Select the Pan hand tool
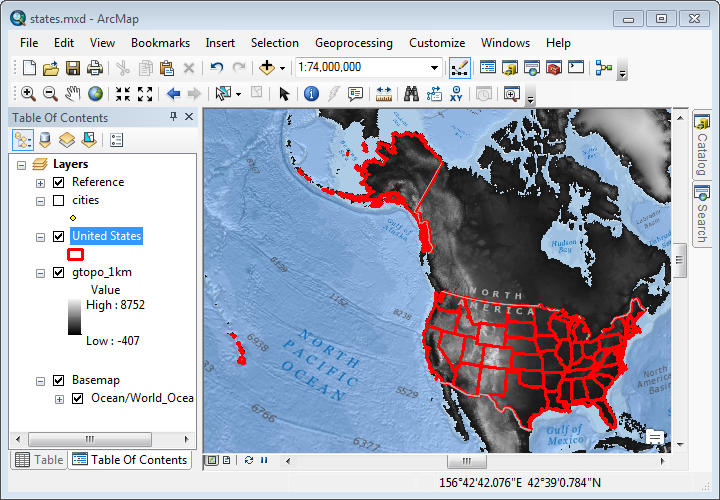The width and height of the screenshot is (720, 500). tap(73, 94)
